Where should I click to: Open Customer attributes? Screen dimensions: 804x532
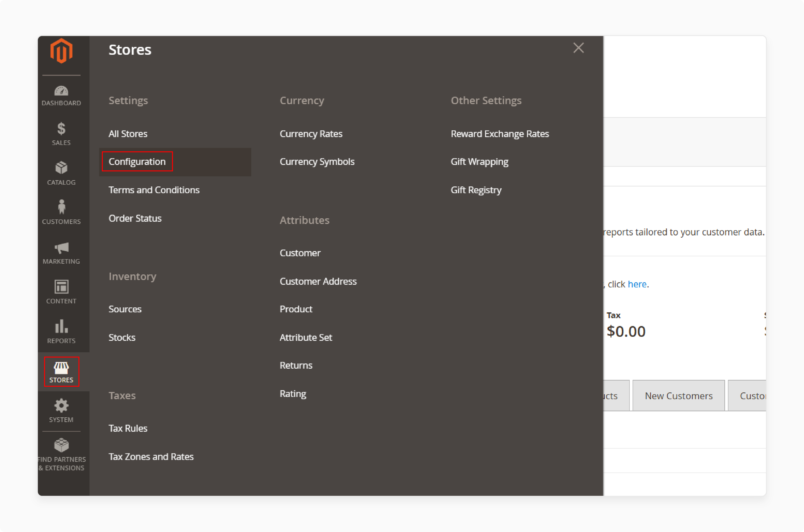click(x=300, y=253)
